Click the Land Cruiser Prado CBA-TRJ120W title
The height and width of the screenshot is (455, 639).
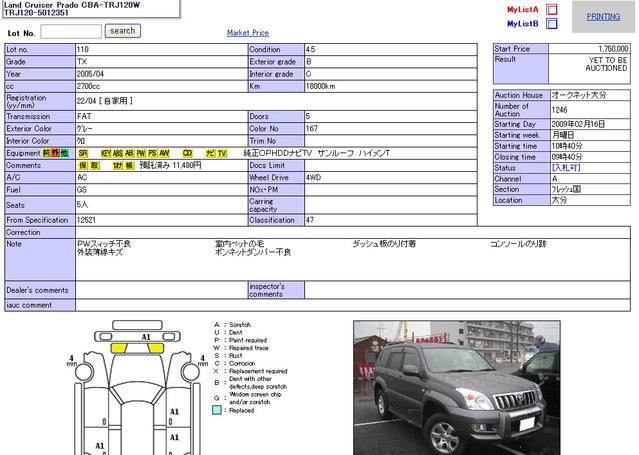(x=72, y=5)
